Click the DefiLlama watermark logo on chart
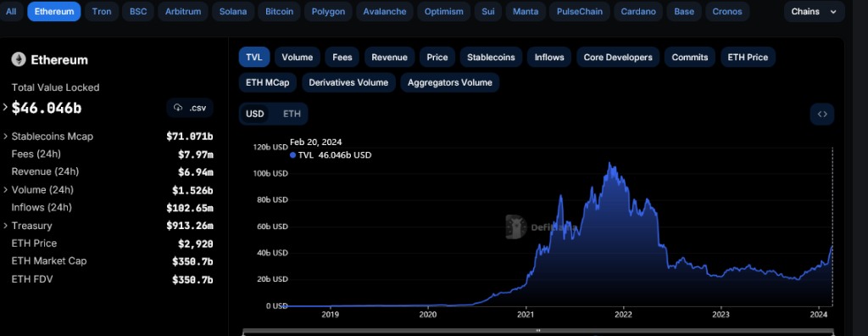This screenshot has width=868, height=336. [x=516, y=227]
